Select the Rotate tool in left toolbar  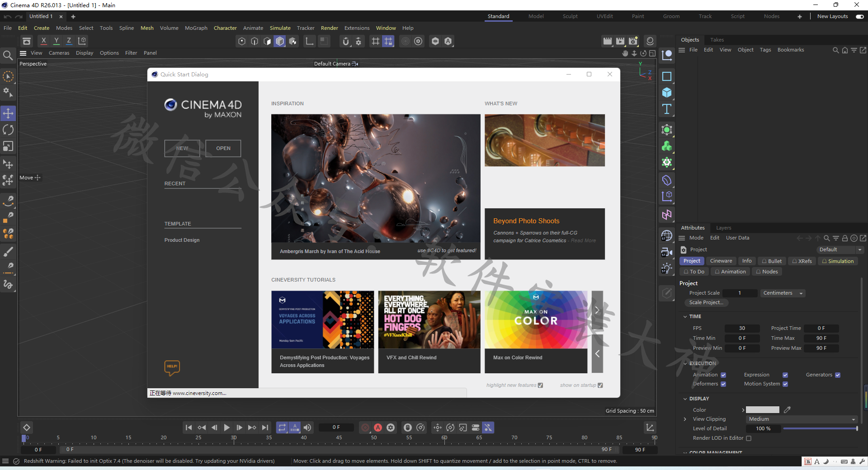coord(8,130)
